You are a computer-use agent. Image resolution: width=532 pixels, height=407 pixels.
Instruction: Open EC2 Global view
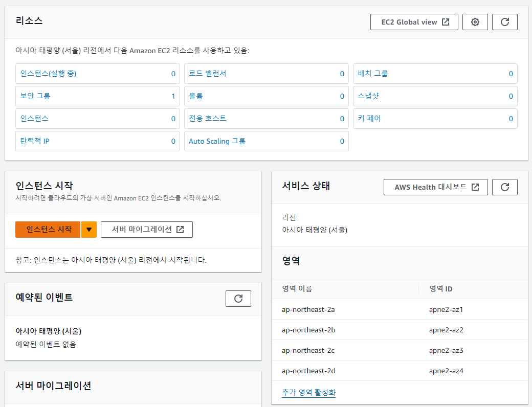(414, 22)
